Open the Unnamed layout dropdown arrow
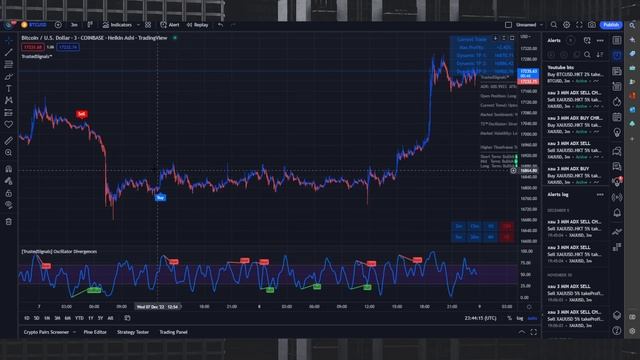The height and width of the screenshot is (360, 640). pyautogui.click(x=541, y=25)
